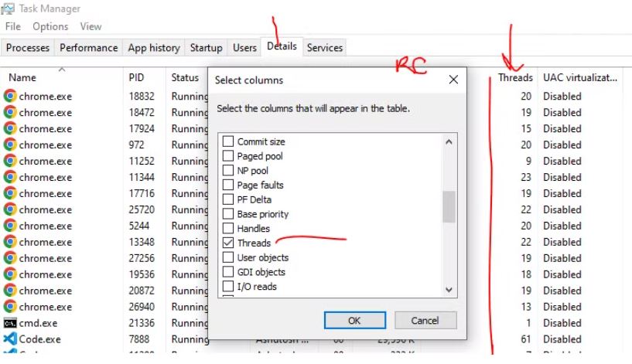Screen dimensions: 632x364
Task: Switch to the Performance tab
Action: coord(88,48)
